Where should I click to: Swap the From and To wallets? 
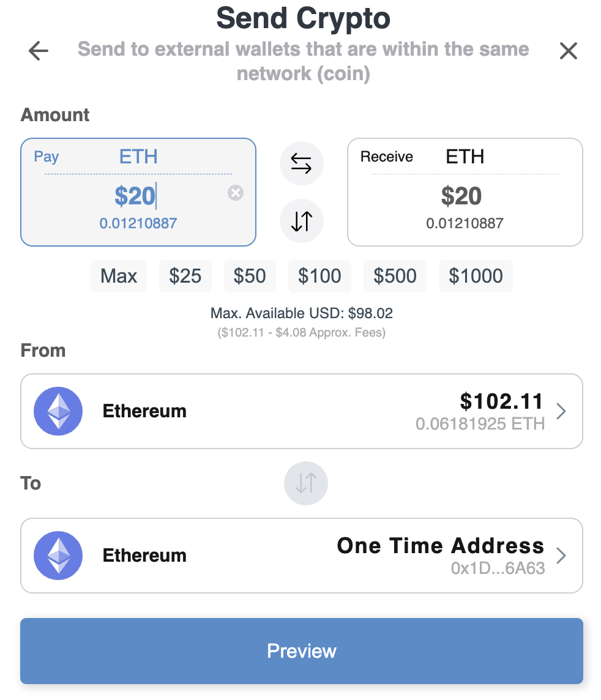click(306, 483)
